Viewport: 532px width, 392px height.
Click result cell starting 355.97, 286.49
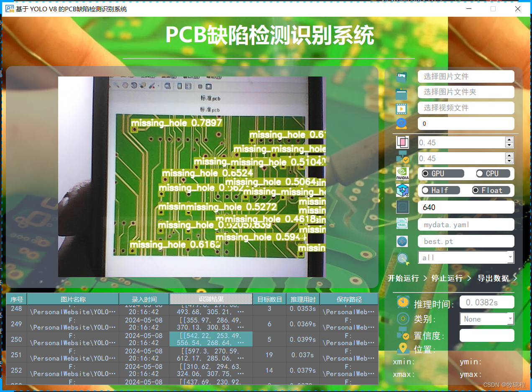point(211,324)
